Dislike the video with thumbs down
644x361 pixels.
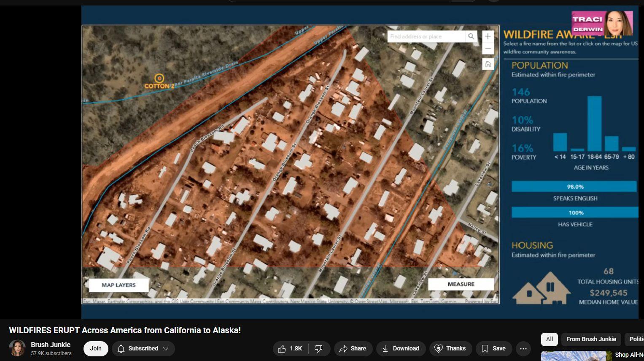coord(319,349)
